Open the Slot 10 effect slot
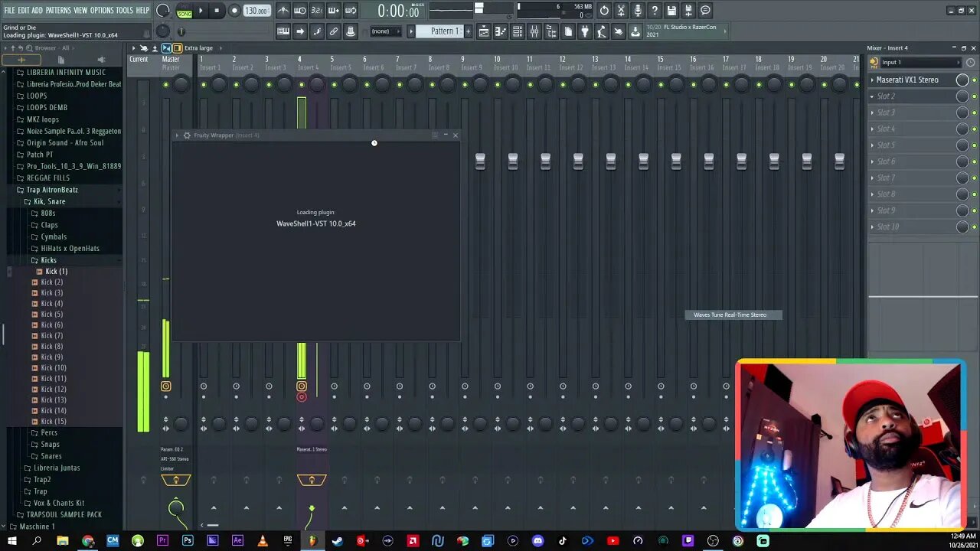The height and width of the screenshot is (551, 980). 911,227
